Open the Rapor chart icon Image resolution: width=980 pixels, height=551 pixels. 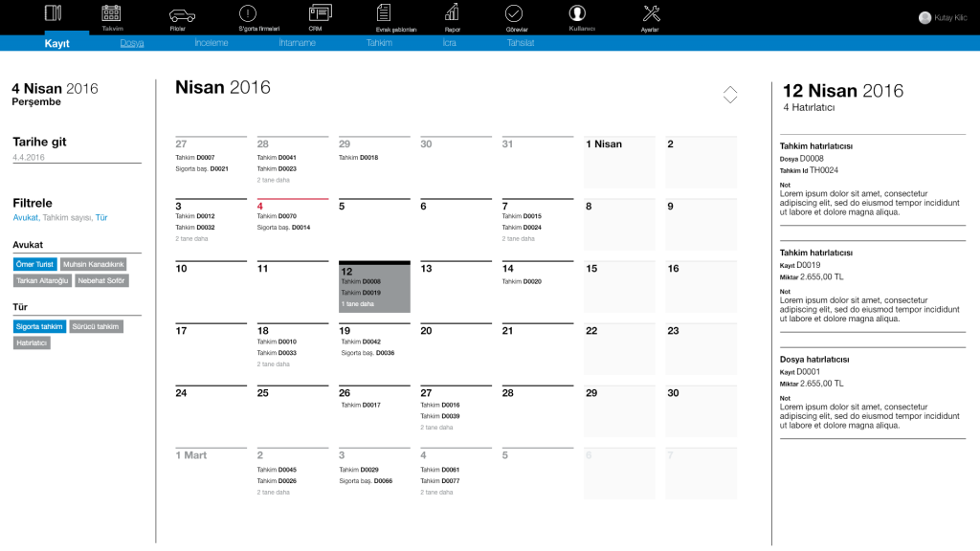click(452, 13)
